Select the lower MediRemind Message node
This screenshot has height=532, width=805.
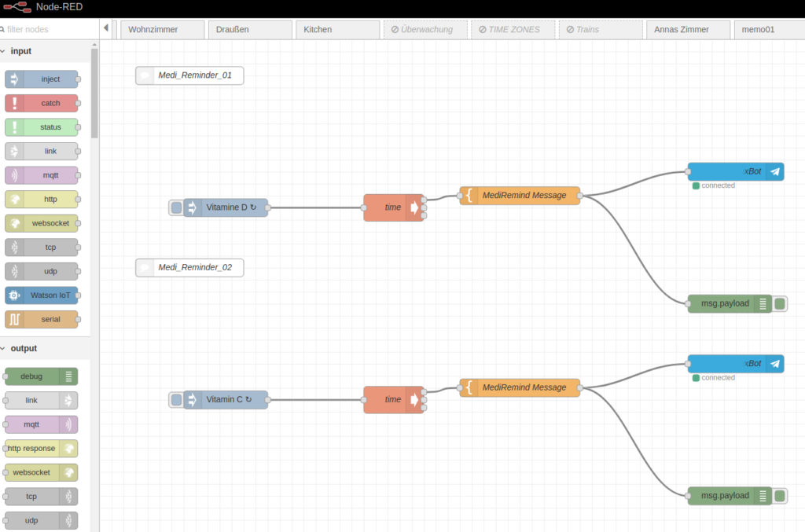(x=520, y=387)
